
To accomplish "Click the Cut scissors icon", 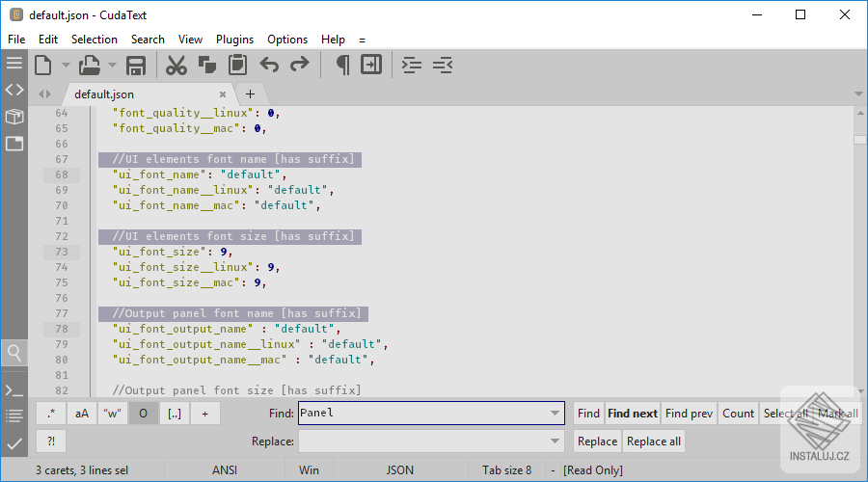I will [x=176, y=66].
